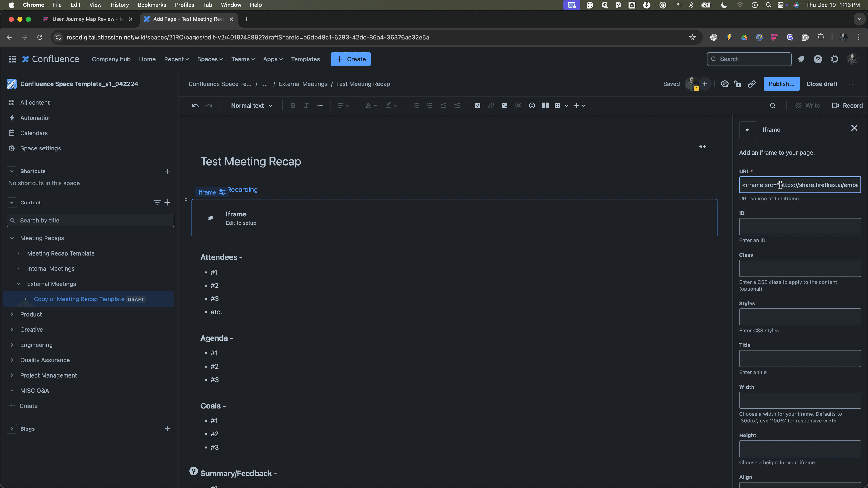This screenshot has width=868, height=488.
Task: Insert emoji from the toolbar
Action: pos(532,106)
